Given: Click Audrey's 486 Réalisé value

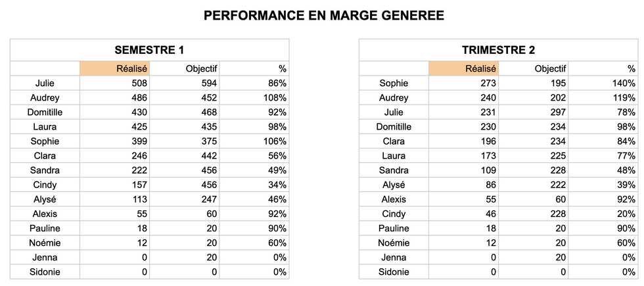Looking at the screenshot, I should [x=114, y=98].
